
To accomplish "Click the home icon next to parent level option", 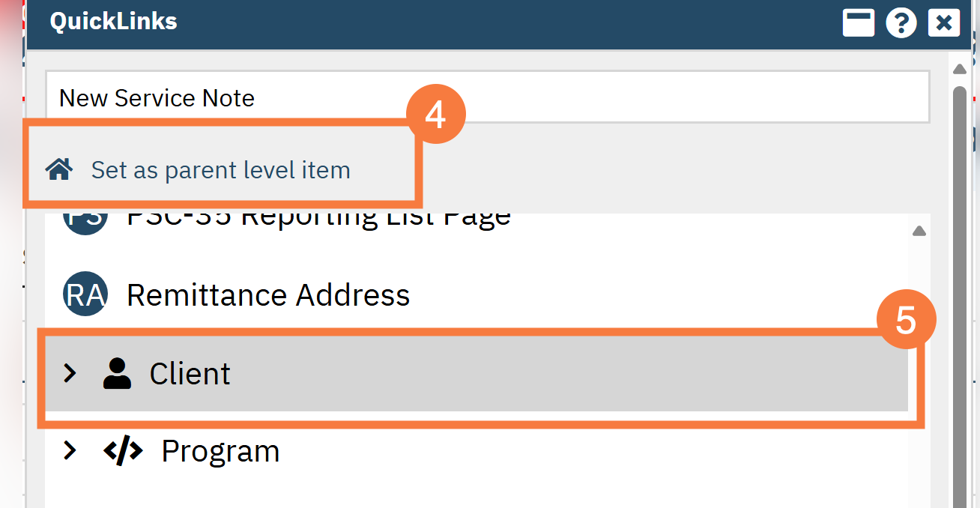I will coord(59,169).
